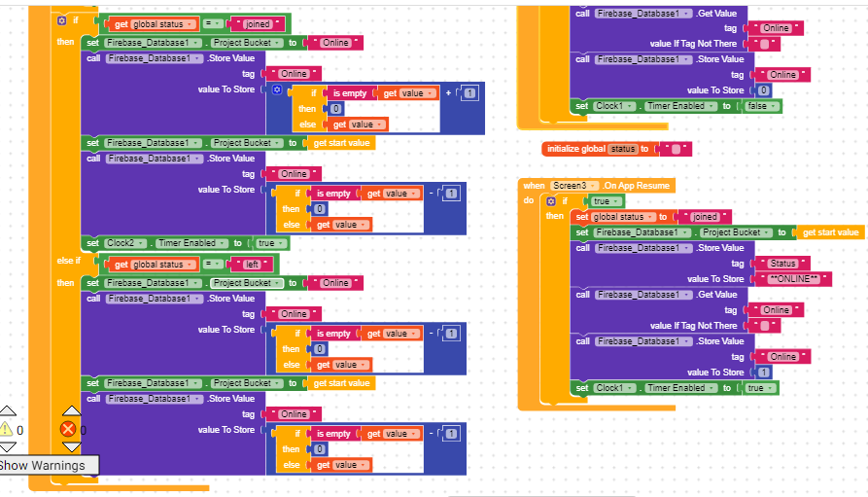Open Project Bucket dropdown in Screen3 resume block
This screenshot has width=868, height=497.
[736, 232]
